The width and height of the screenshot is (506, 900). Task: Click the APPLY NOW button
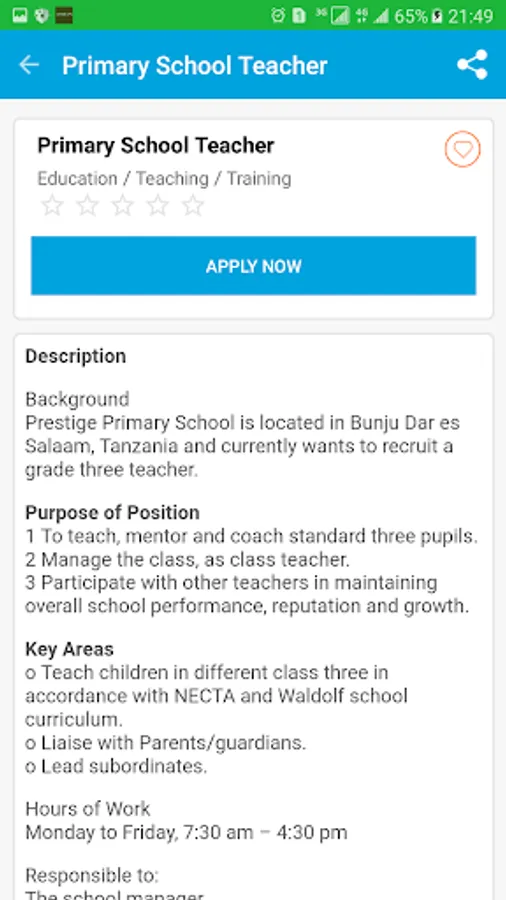[x=253, y=266]
